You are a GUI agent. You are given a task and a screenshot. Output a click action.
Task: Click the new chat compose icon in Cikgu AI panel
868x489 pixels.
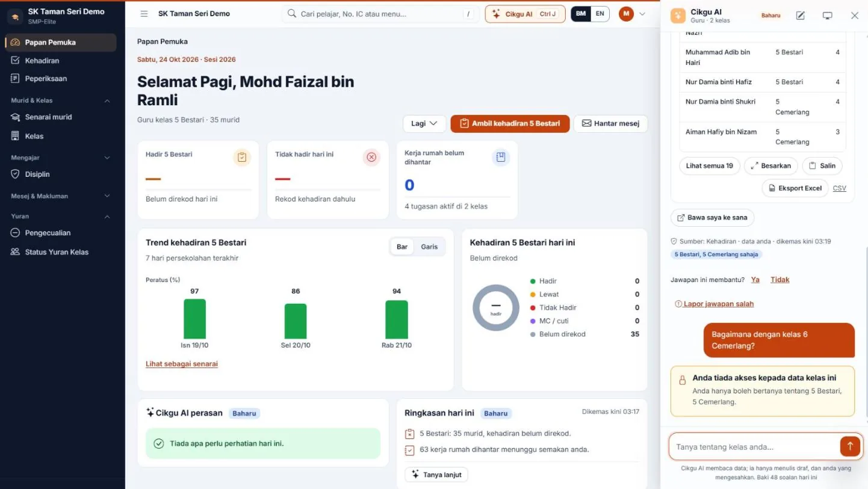click(800, 16)
